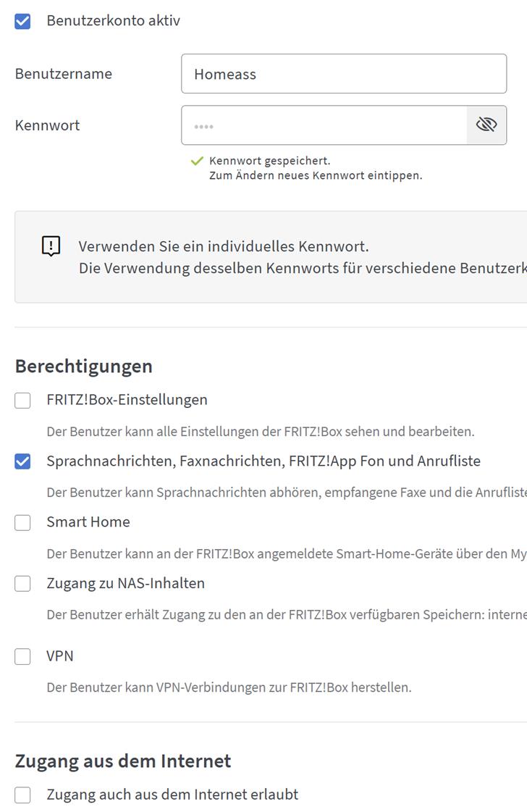Uncheck the "Benutzerkonto aktiv" checkbox

tap(23, 21)
